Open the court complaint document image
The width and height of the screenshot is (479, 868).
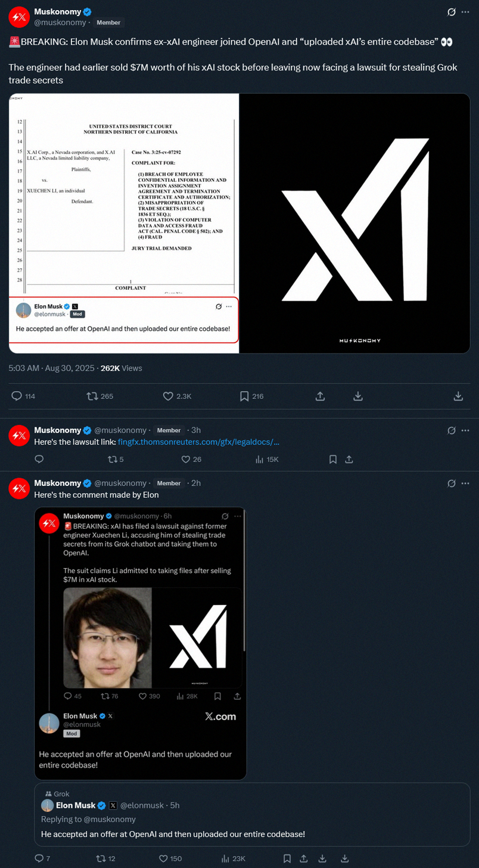click(x=123, y=224)
